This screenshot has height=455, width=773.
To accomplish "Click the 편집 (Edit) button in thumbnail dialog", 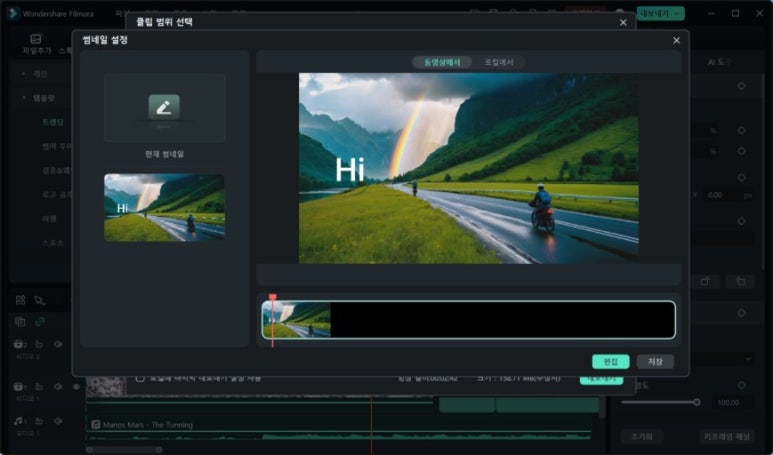I will [x=610, y=362].
